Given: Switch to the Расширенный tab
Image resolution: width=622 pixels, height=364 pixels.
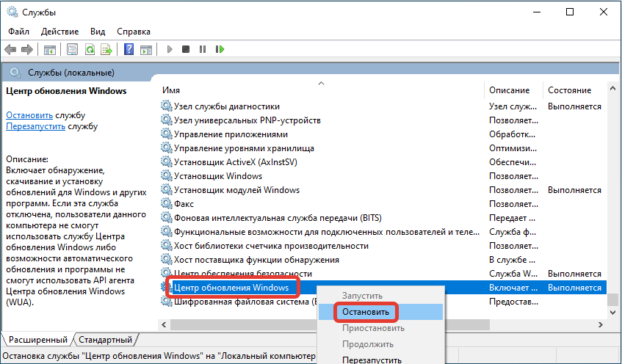Looking at the screenshot, I should click(x=37, y=340).
